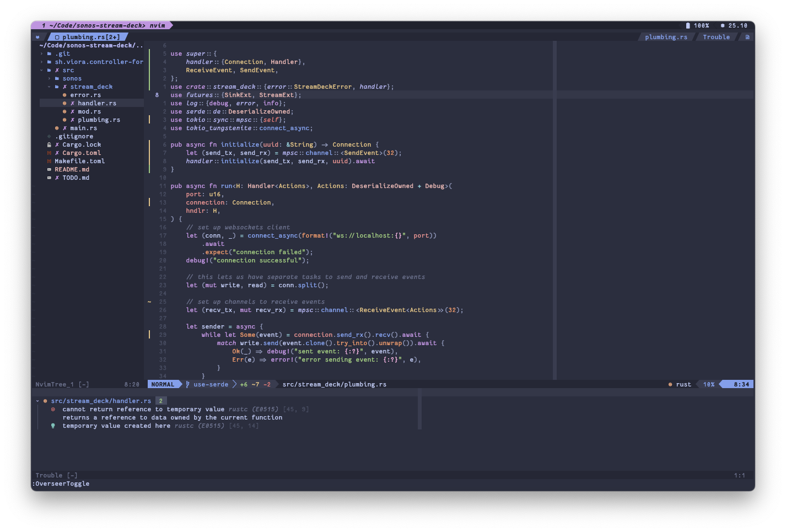This screenshot has height=532, width=786.
Task: Click the lightbulb hint icon in Trouble list
Action: tap(53, 426)
